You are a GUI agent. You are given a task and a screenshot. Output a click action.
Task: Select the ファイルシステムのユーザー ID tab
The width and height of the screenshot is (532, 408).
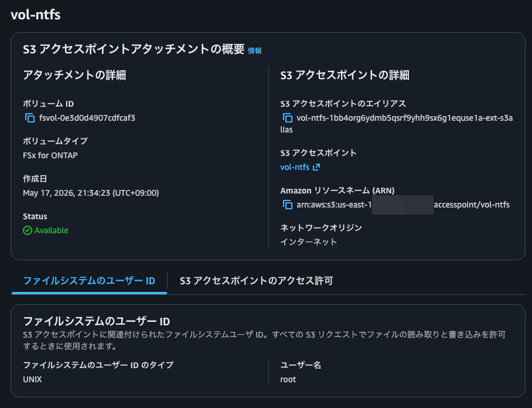tap(89, 281)
